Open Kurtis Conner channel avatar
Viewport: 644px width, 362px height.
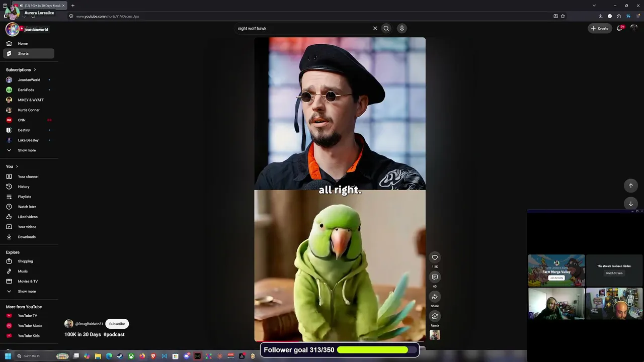[x=9, y=110]
